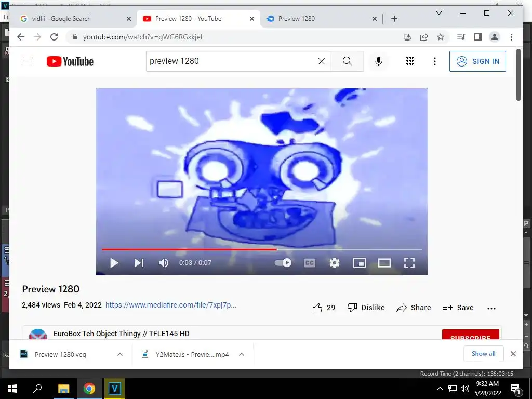Bookmark this page with star icon
The width and height of the screenshot is (532, 399).
tap(441, 37)
